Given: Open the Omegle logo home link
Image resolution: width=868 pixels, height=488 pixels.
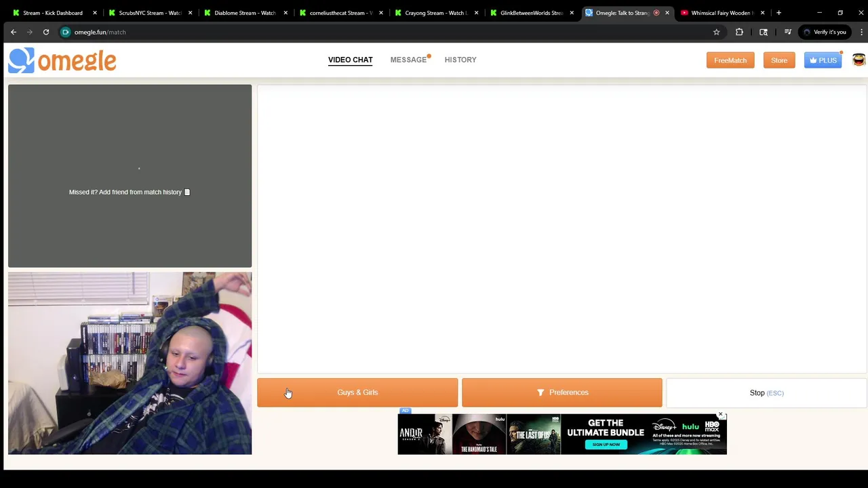Looking at the screenshot, I should click(62, 60).
